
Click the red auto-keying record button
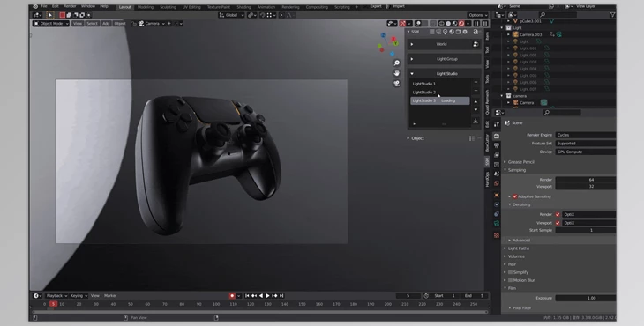232,296
